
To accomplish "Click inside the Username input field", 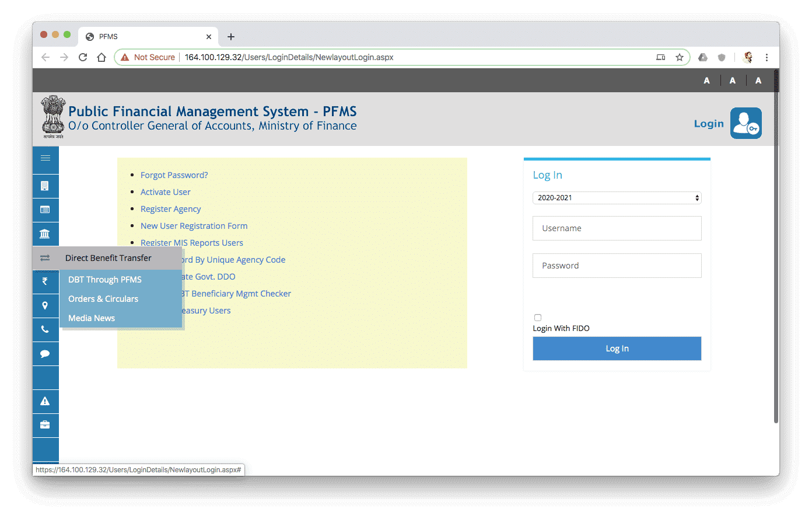I will point(617,228).
